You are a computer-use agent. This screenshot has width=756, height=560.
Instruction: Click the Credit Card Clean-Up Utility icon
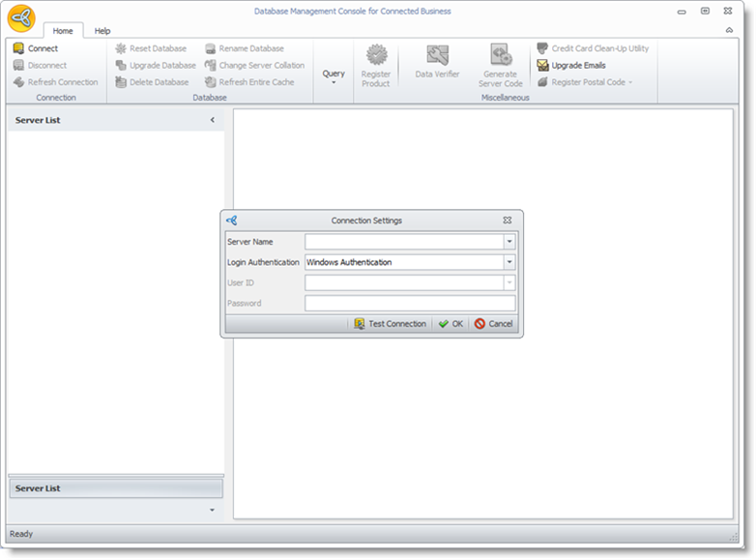click(x=543, y=48)
